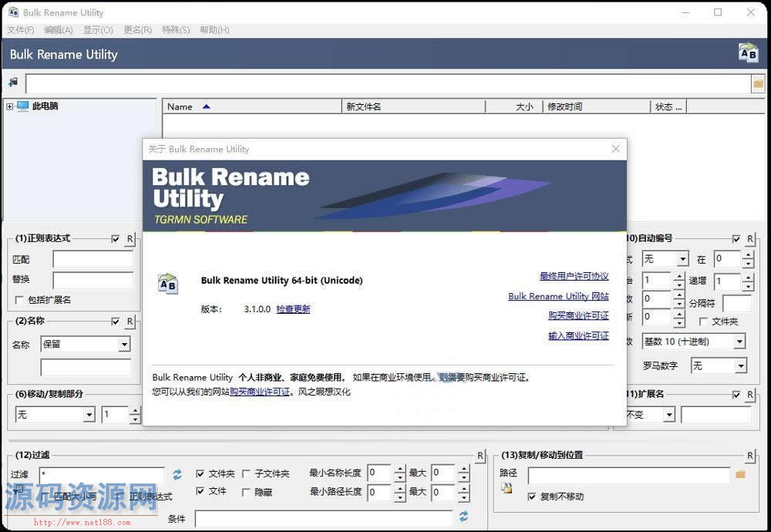Open the 更名(R) menu
Image resolution: width=771 pixels, height=532 pixels.
(x=138, y=30)
